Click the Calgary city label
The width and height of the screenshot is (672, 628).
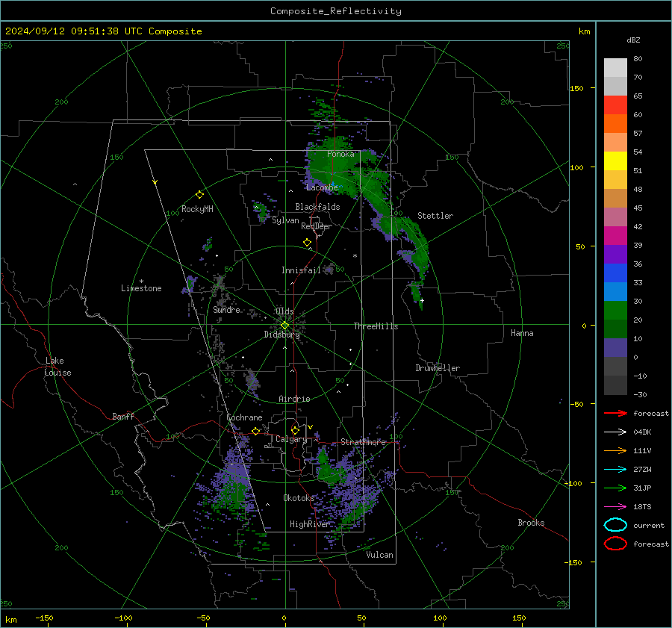[291, 439]
